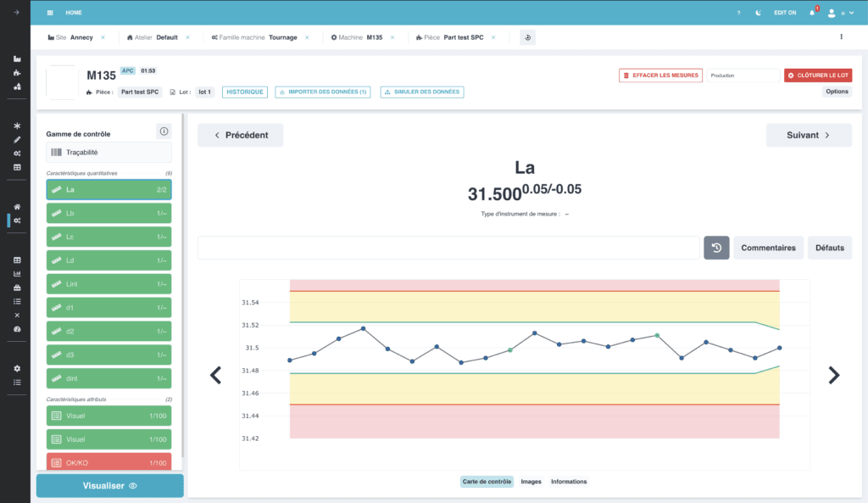This screenshot has width=868, height=503.
Task: Open the puzzle-piece icon in the sidebar
Action: pyautogui.click(x=17, y=73)
